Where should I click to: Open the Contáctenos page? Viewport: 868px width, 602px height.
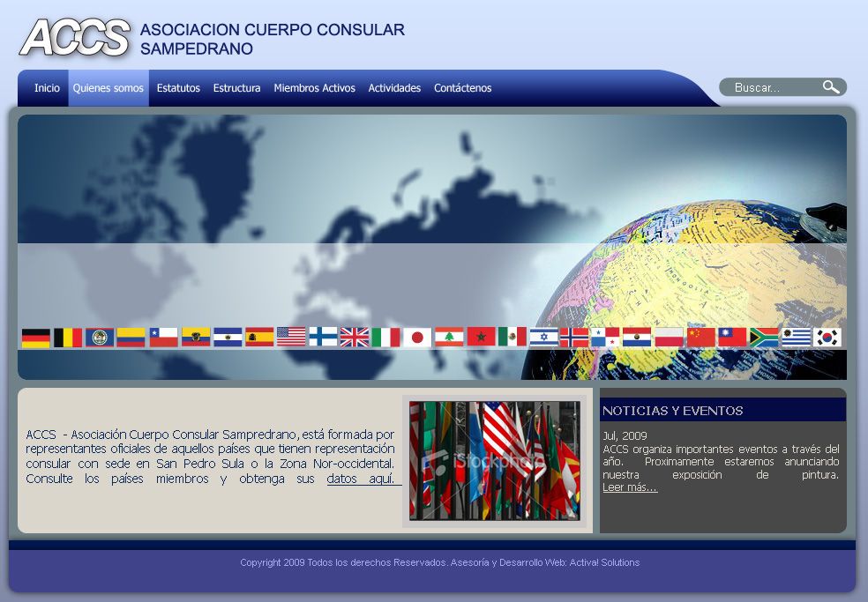tap(463, 88)
